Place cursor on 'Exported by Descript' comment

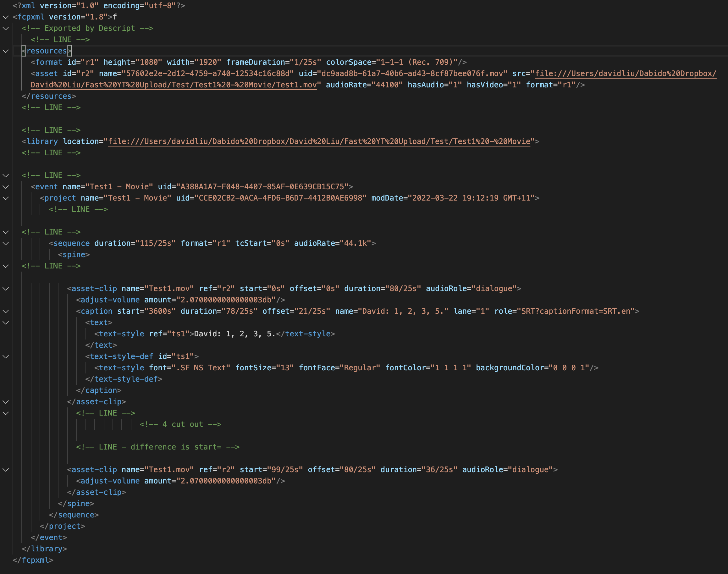[x=87, y=28]
